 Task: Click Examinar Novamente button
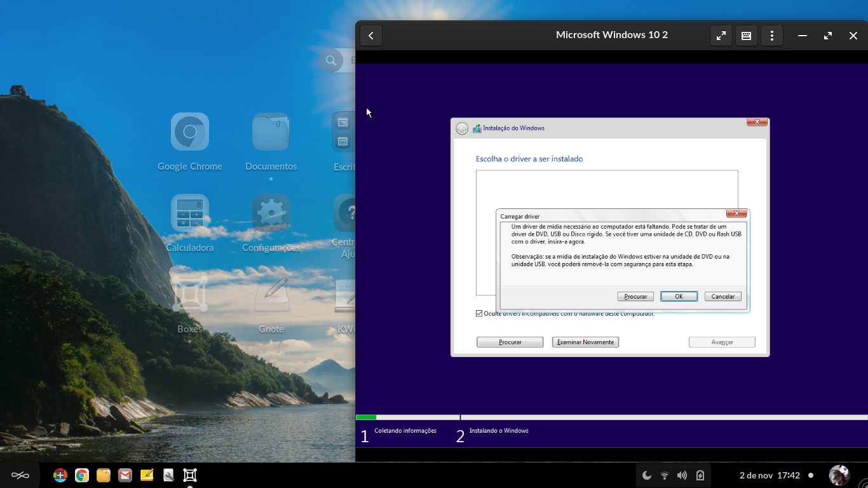tap(585, 342)
